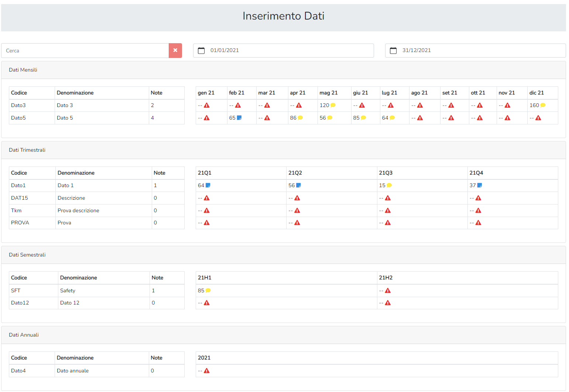Select value 64 in Dato1 21Q1

coord(201,185)
